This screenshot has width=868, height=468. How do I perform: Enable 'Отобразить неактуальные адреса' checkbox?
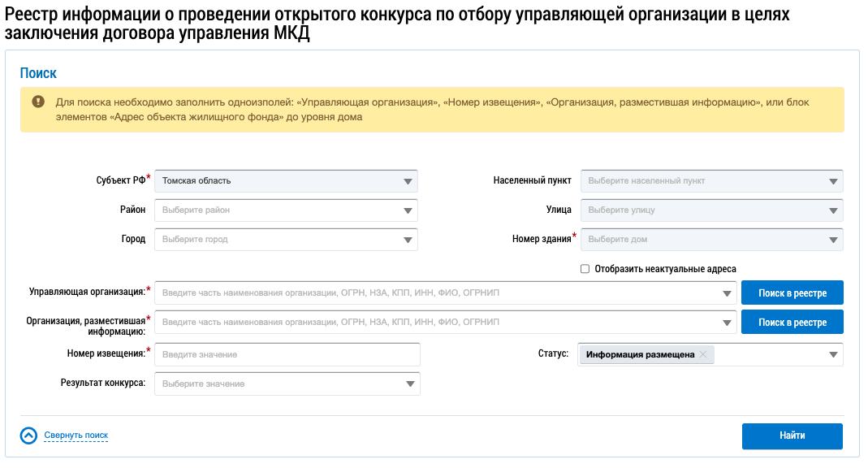[x=585, y=269]
